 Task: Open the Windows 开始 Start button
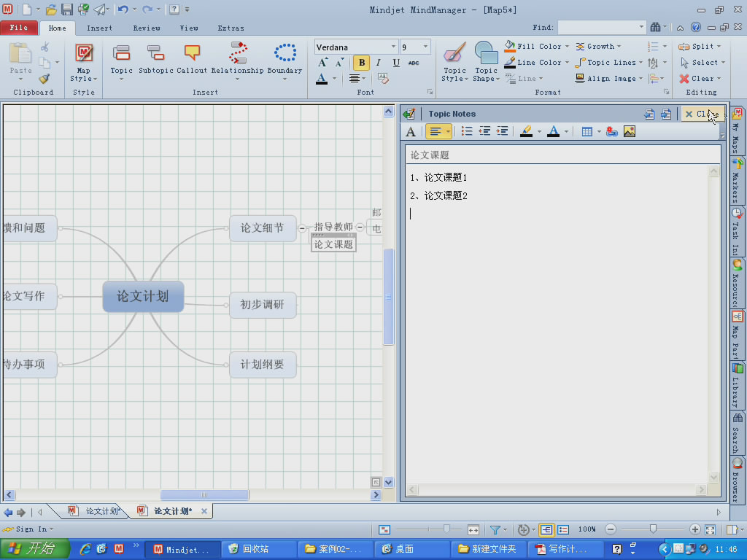[x=35, y=549]
